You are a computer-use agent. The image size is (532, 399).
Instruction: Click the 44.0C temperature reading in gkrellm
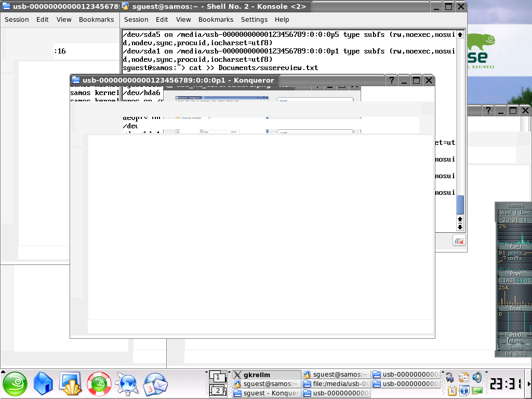pyautogui.click(x=524, y=281)
